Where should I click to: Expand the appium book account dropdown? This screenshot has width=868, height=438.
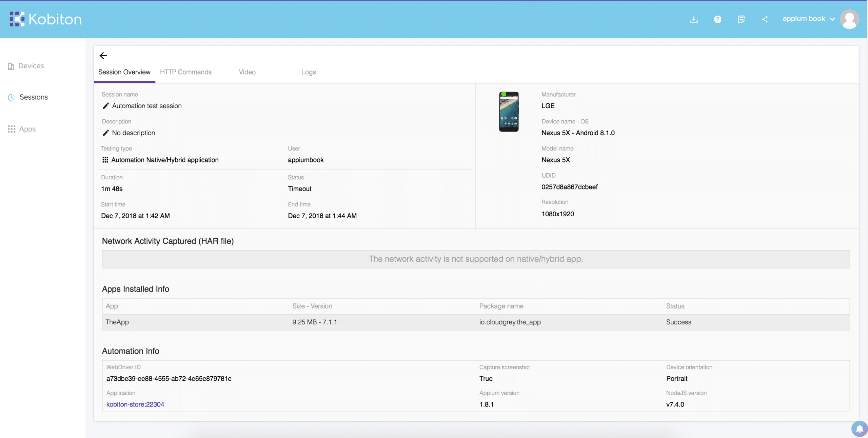[x=809, y=19]
